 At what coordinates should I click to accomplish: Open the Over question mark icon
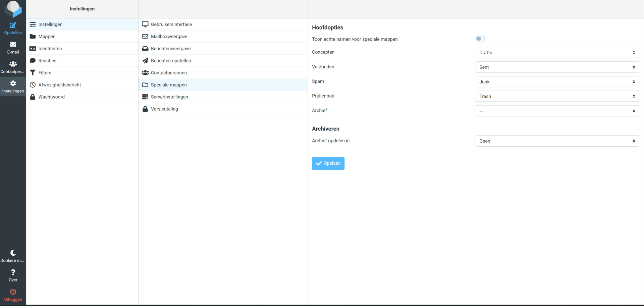coord(13,272)
